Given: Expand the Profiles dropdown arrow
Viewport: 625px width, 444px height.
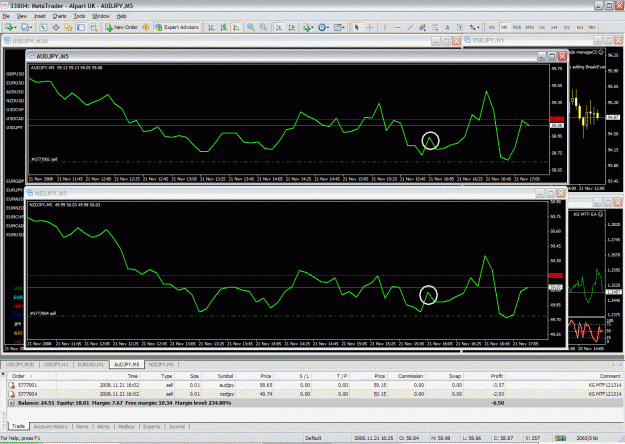Looking at the screenshot, I should (x=31, y=28).
